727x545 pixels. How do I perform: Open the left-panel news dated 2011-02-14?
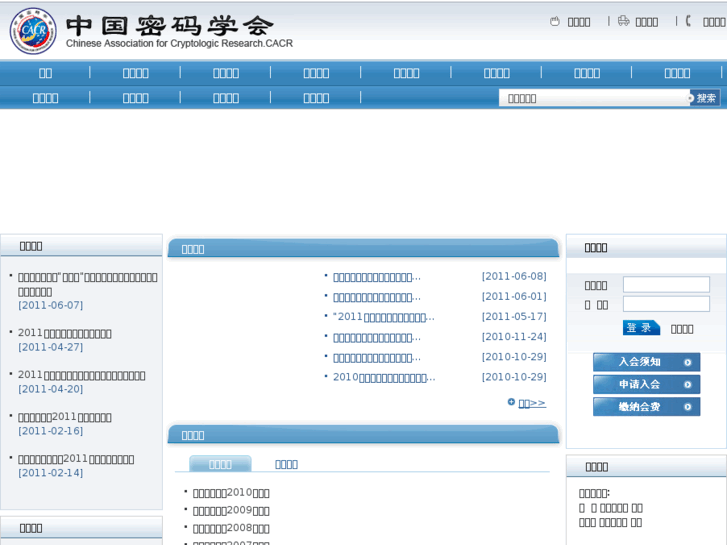(76, 459)
